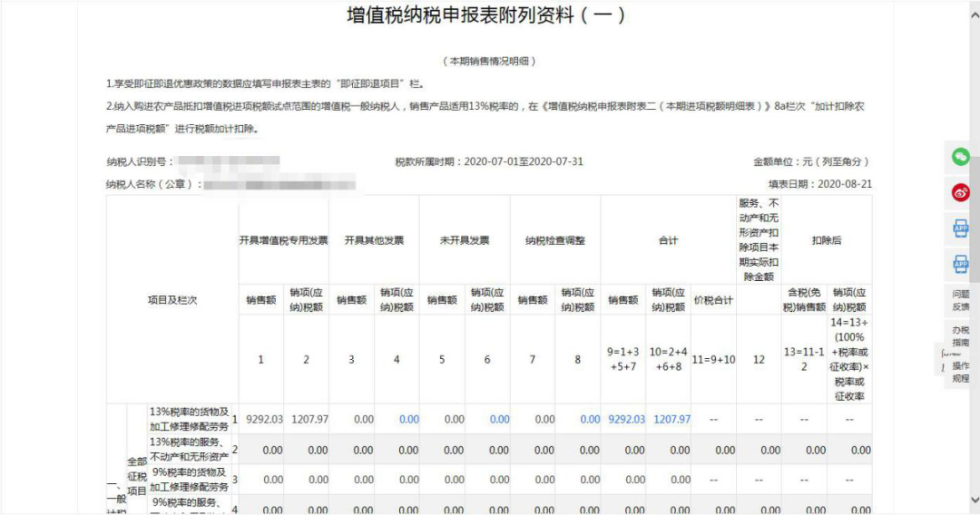This screenshot has height=515, width=980.
Task: Open 问题反馈 in the side panel
Action: tap(961, 300)
